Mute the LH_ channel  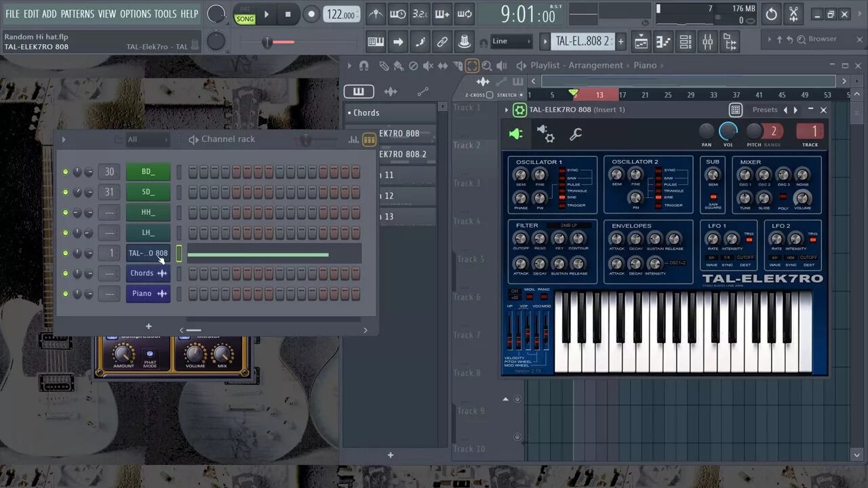click(x=66, y=233)
